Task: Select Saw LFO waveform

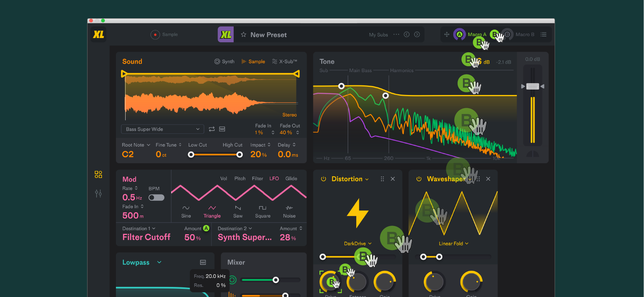Action: (x=238, y=212)
